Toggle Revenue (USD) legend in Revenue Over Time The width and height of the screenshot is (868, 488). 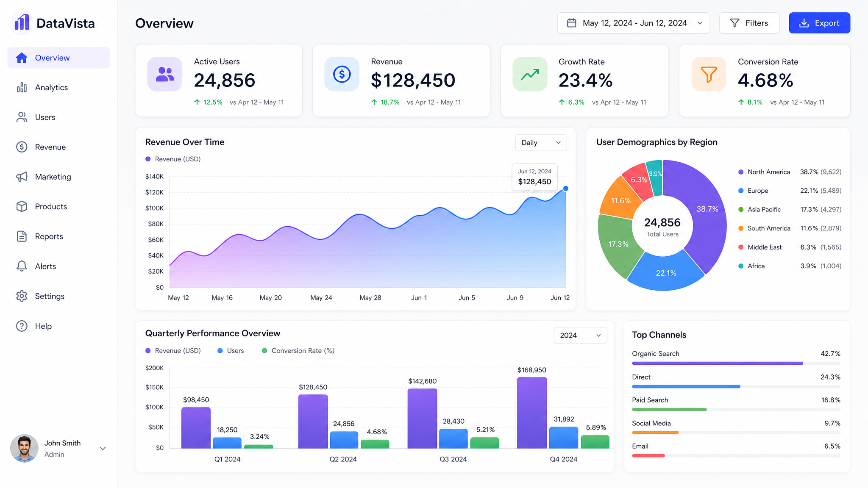tap(173, 159)
